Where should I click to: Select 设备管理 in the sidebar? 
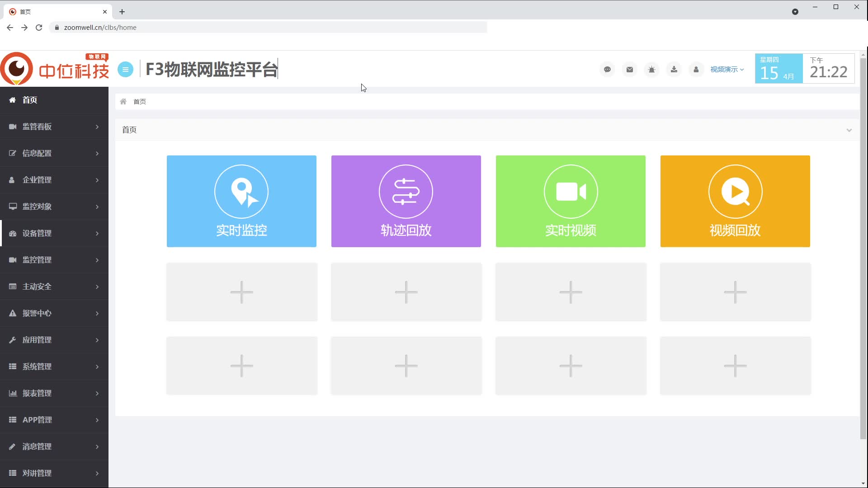pyautogui.click(x=54, y=233)
